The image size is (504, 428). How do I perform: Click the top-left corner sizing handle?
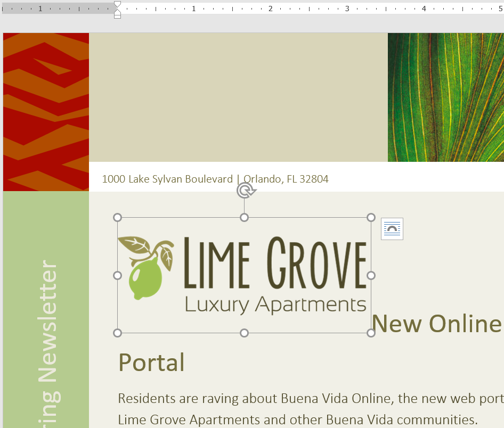[x=117, y=217]
